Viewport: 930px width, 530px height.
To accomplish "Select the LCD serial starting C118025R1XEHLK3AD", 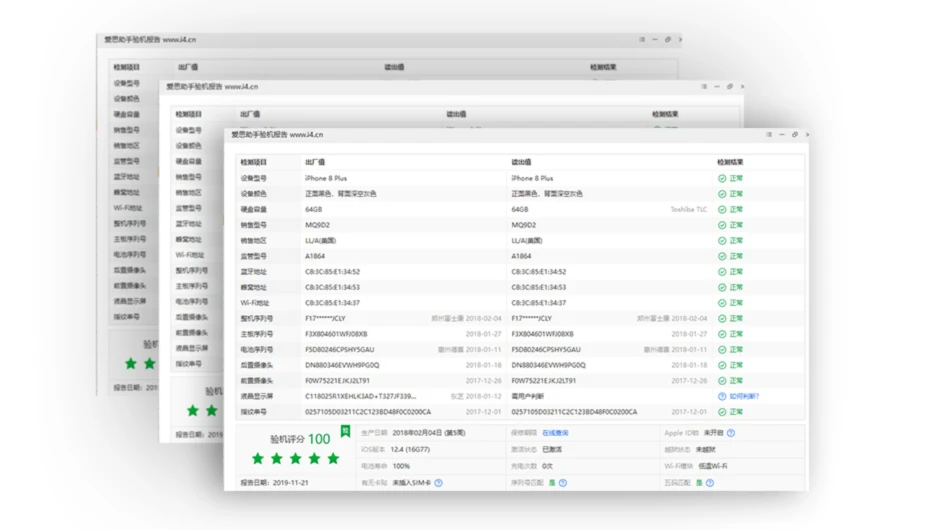I will click(361, 397).
